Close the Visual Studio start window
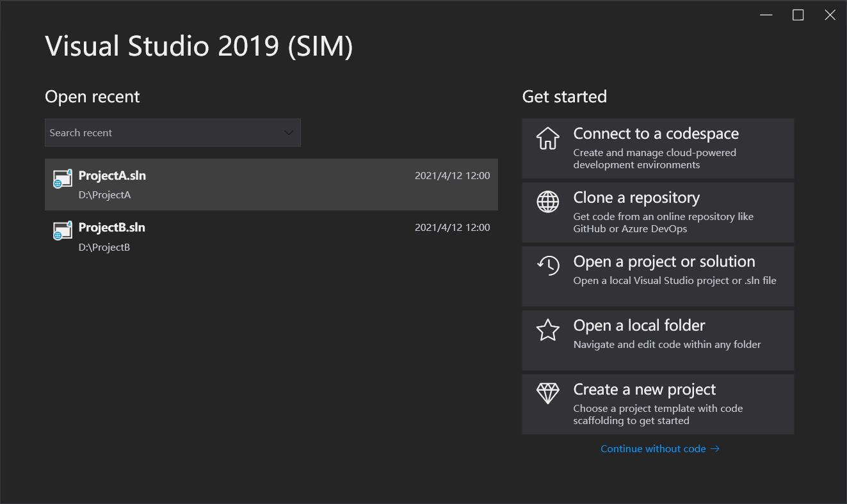 pyautogui.click(x=830, y=15)
